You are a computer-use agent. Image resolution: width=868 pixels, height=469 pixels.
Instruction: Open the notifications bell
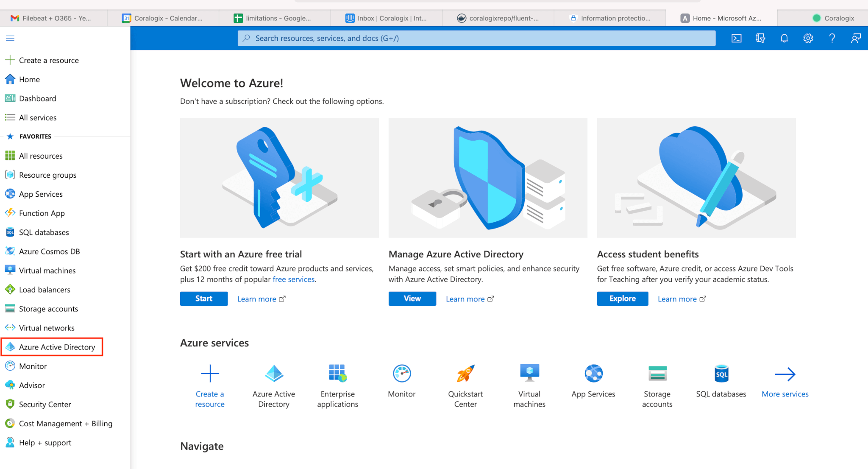click(x=784, y=38)
